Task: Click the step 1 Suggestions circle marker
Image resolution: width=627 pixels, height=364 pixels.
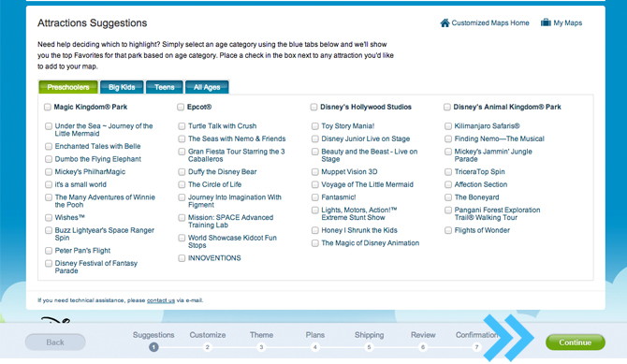Action: coord(153,347)
